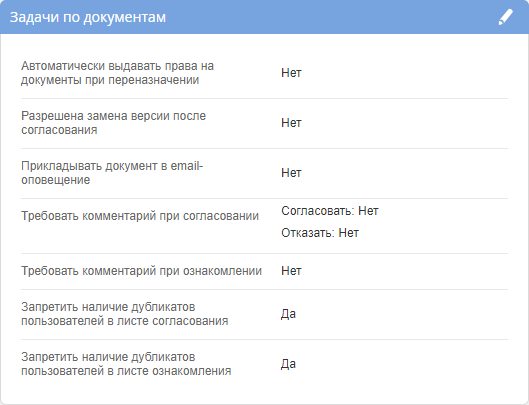The image size is (529, 405).
Task: Select 'Прикладывать документ в email-оповещение' label
Action: [112, 173]
